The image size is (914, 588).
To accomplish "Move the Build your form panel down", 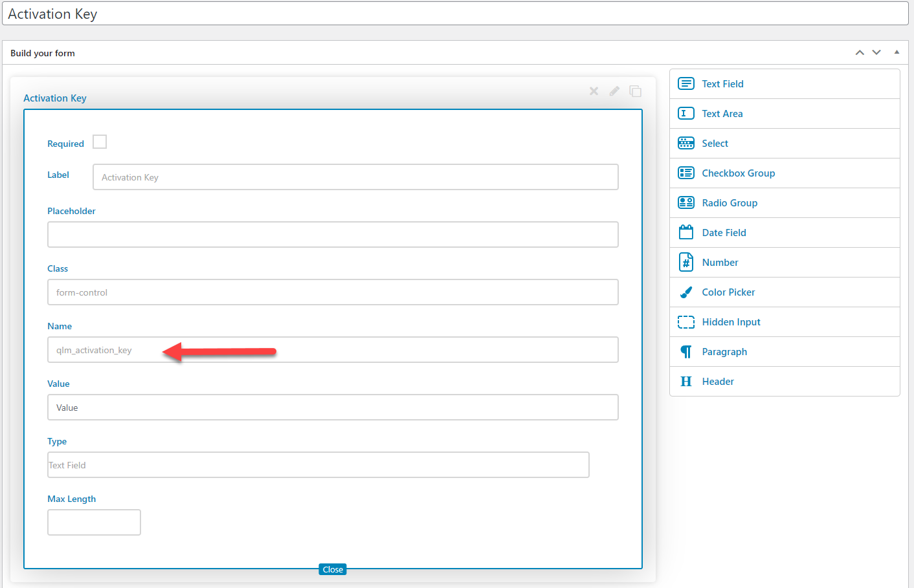I will pos(876,52).
